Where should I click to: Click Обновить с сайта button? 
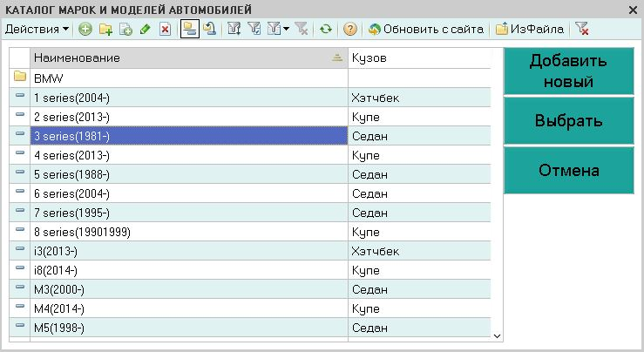(x=425, y=29)
